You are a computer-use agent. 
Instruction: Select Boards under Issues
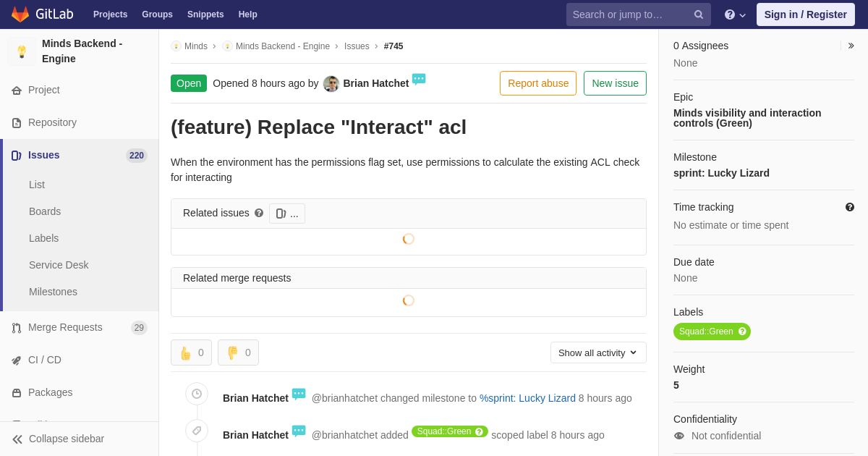(45, 211)
